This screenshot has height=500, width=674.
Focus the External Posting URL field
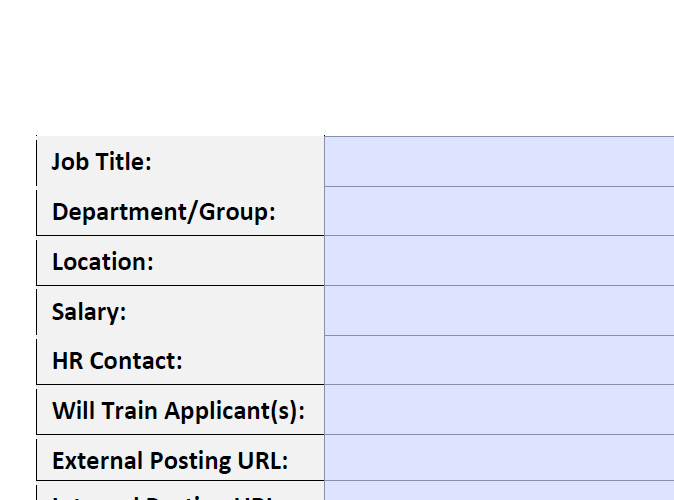pyautogui.click(x=499, y=458)
